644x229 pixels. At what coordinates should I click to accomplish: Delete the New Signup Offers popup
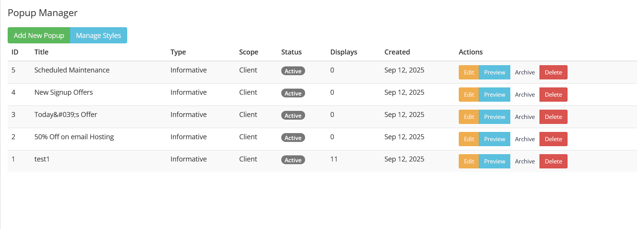tap(553, 95)
